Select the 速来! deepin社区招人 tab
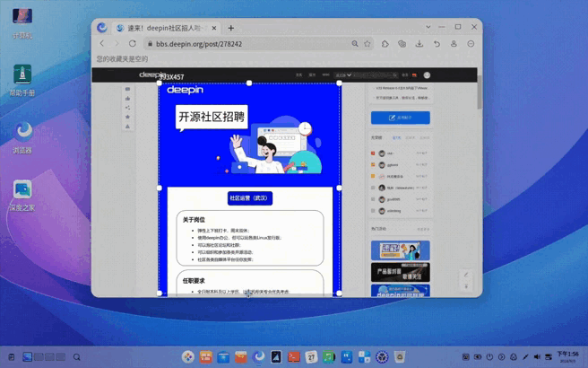 click(x=167, y=28)
